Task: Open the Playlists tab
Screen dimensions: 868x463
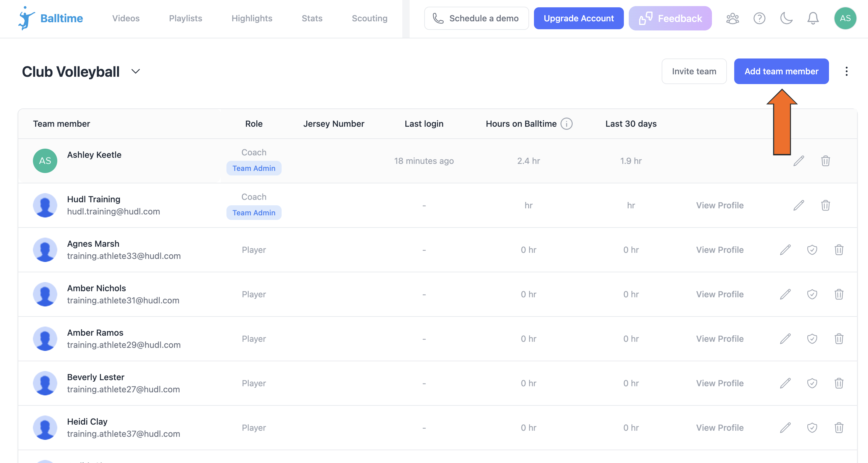Action: (x=185, y=18)
